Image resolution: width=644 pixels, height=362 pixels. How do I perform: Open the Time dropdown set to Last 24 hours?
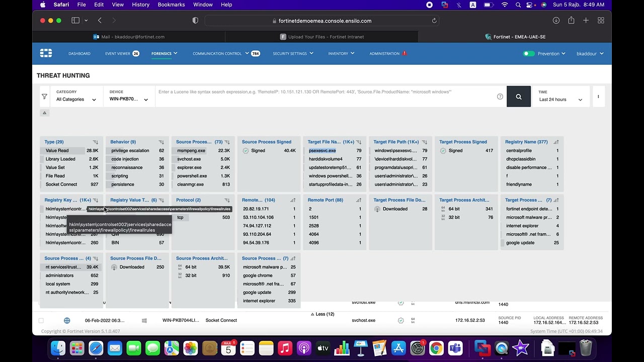[560, 96]
